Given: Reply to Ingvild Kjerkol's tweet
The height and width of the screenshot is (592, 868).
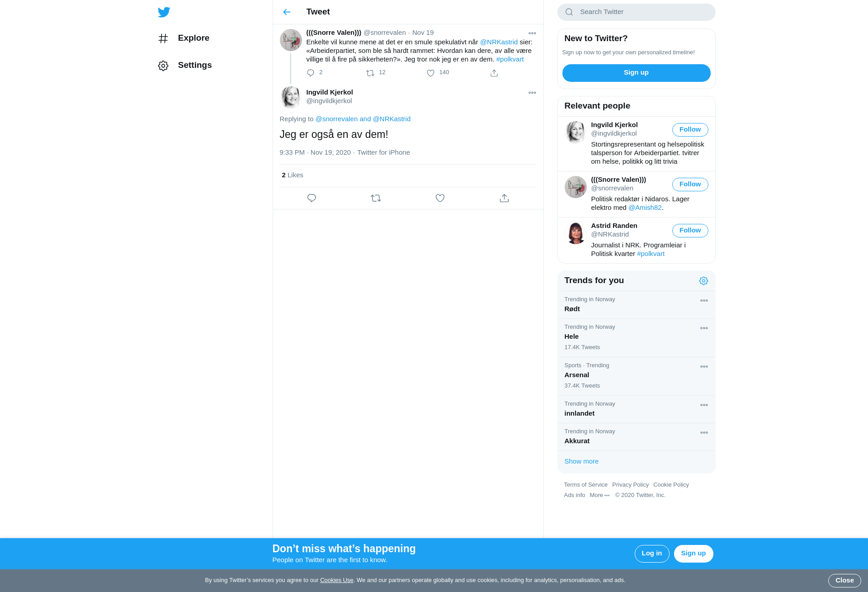Looking at the screenshot, I should 311,198.
